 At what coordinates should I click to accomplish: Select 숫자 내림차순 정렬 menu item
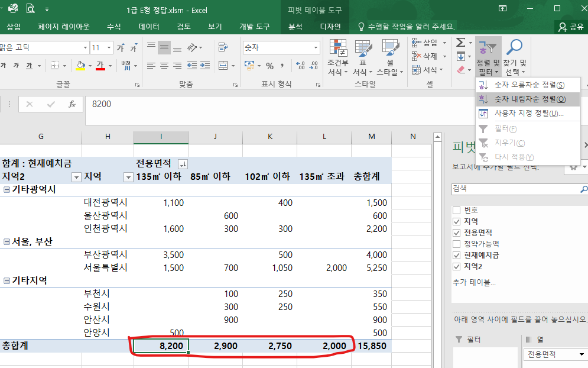tap(529, 99)
